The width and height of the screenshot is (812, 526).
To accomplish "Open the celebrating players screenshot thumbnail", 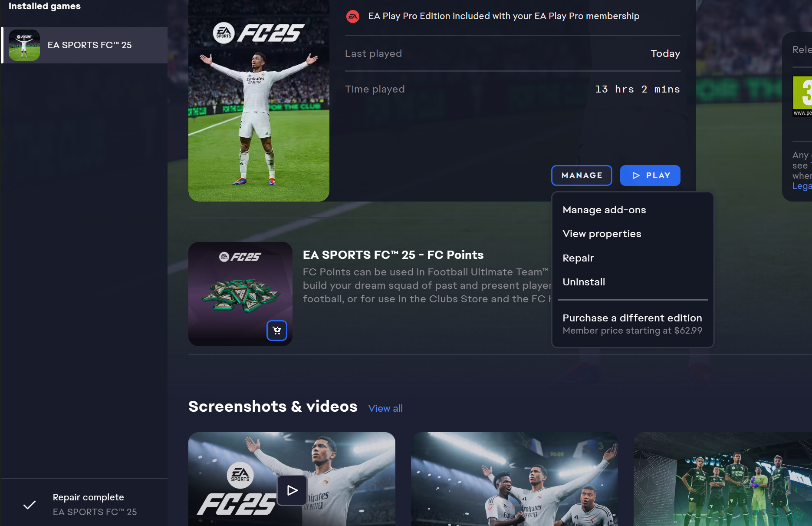I will tap(514, 479).
